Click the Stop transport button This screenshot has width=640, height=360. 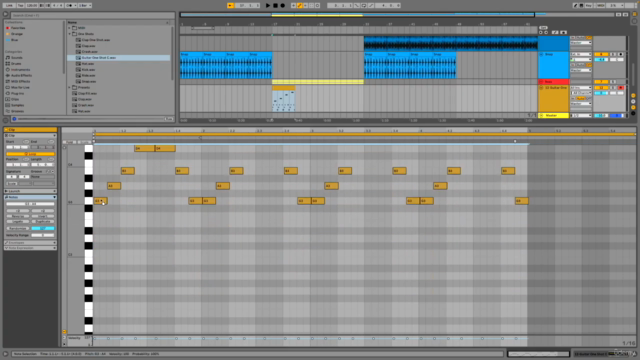pyautogui.click(x=275, y=6)
